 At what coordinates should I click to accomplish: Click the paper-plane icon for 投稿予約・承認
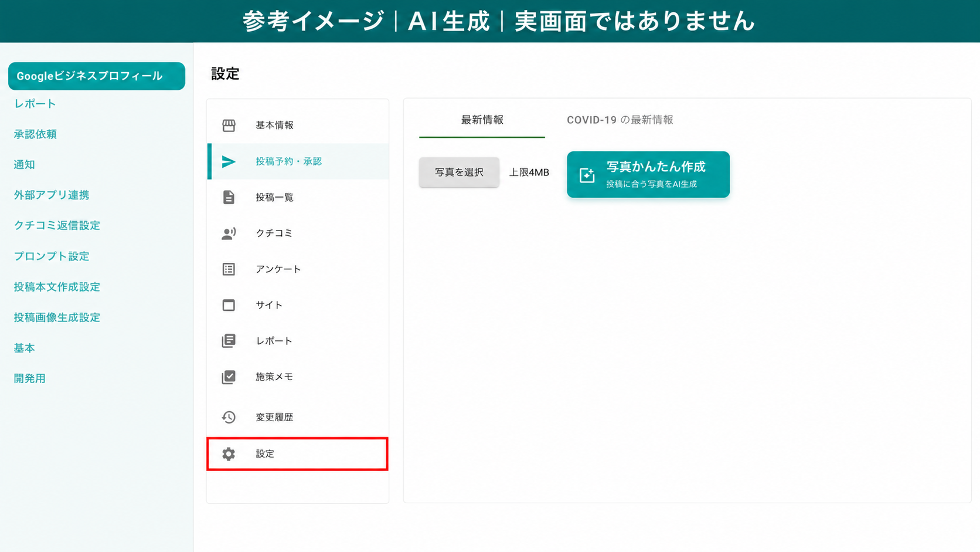click(x=229, y=161)
